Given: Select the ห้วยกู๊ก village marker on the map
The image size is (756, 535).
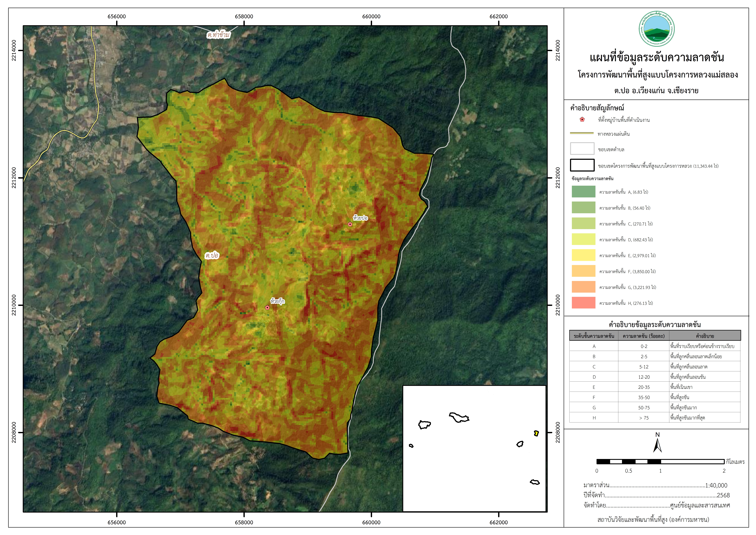Looking at the screenshot, I should (267, 308).
